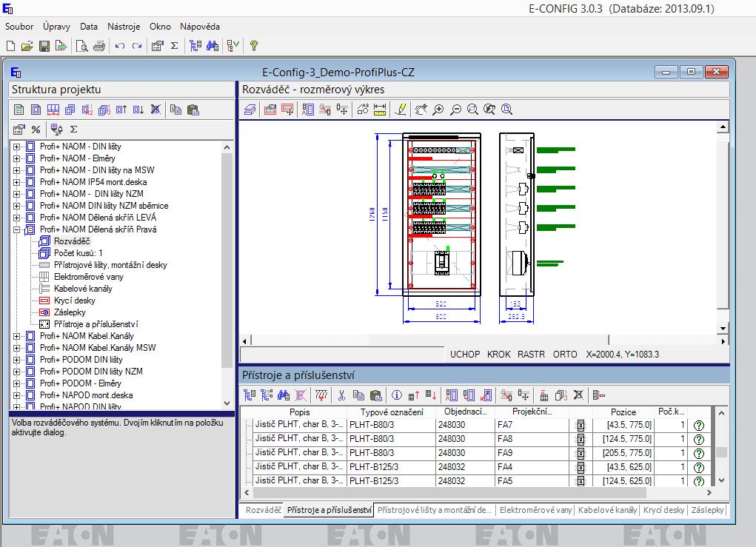Select the dimension ruler tool in drawing toolbar
The width and height of the screenshot is (756, 547).
[x=380, y=110]
